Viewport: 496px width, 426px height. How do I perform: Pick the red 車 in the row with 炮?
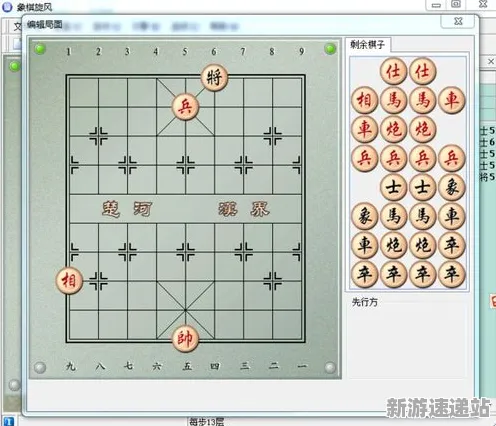click(364, 129)
